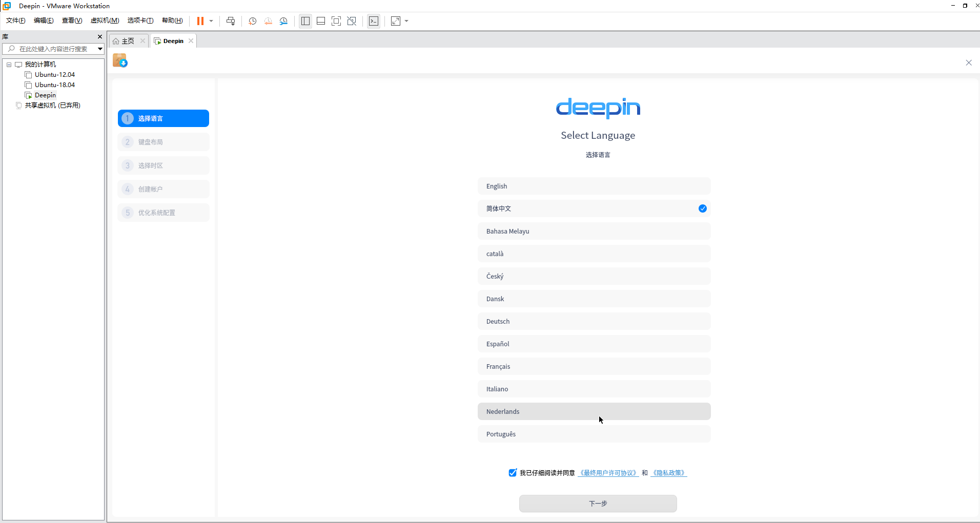This screenshot has width=980, height=523.
Task: Restore down the VMware Workstation window
Action: pyautogui.click(x=965, y=6)
